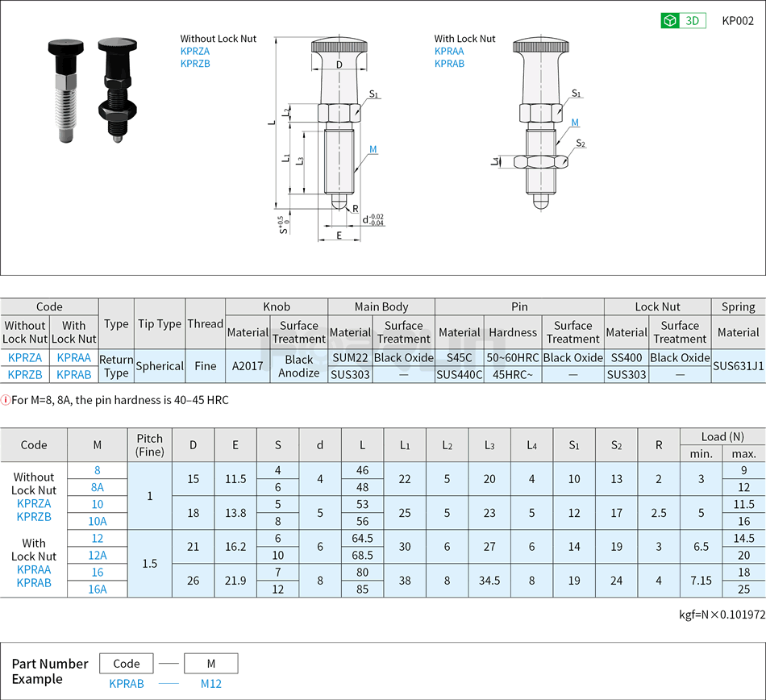Click the Code box in the Part Number Example
Image resolution: width=766 pixels, height=700 pixels.
pyautogui.click(x=127, y=663)
